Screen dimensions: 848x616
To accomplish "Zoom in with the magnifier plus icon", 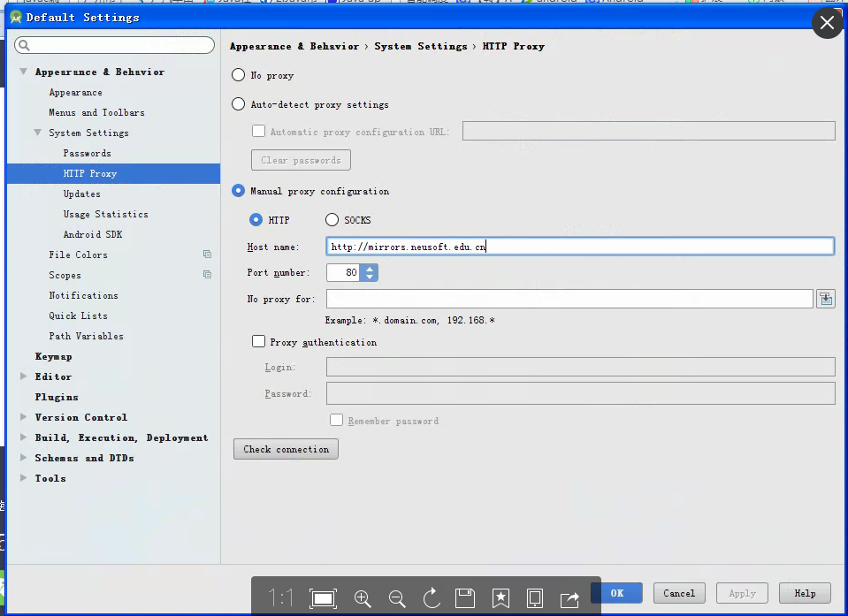I will click(363, 598).
